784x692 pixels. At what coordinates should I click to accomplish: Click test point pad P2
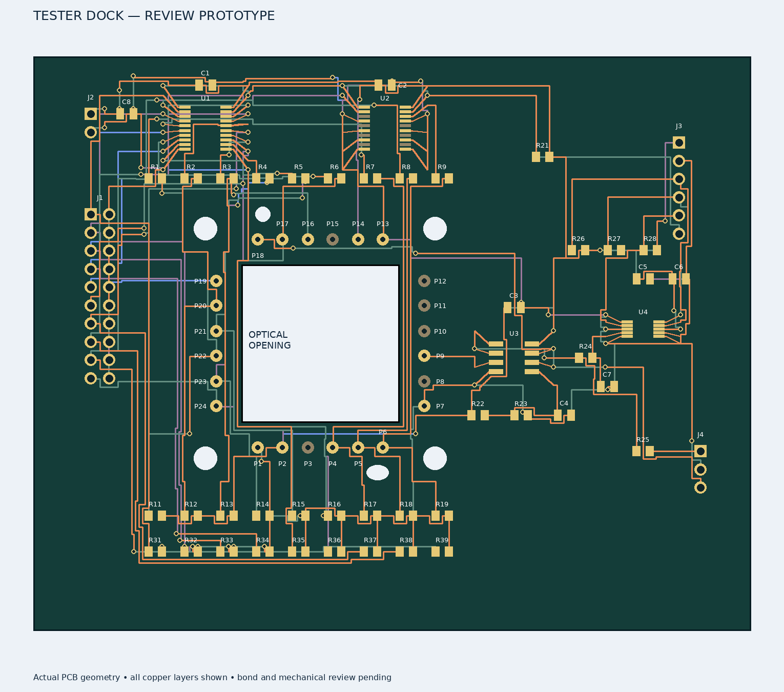tap(282, 447)
